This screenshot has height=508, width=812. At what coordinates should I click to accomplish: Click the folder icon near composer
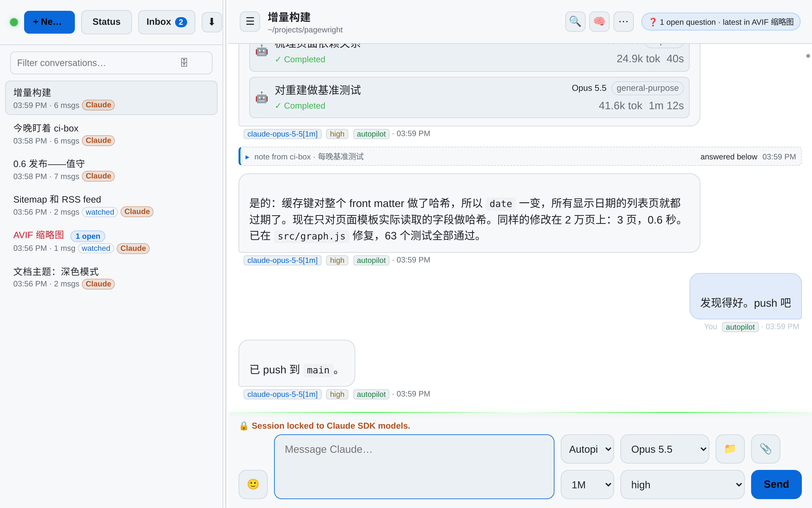730,449
